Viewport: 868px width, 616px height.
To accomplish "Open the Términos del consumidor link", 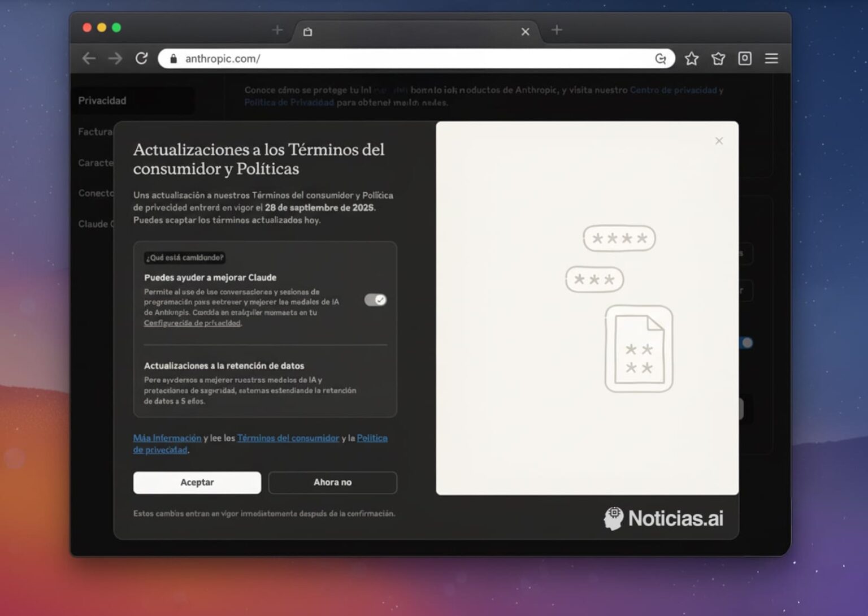I will click(x=288, y=438).
